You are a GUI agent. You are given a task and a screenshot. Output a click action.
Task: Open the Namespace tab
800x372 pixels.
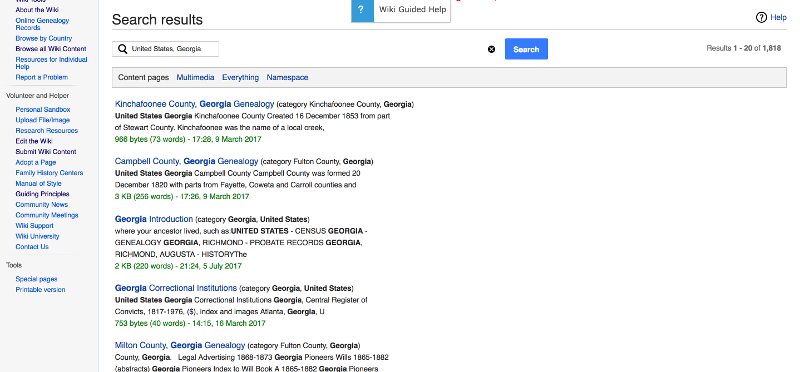pos(287,78)
